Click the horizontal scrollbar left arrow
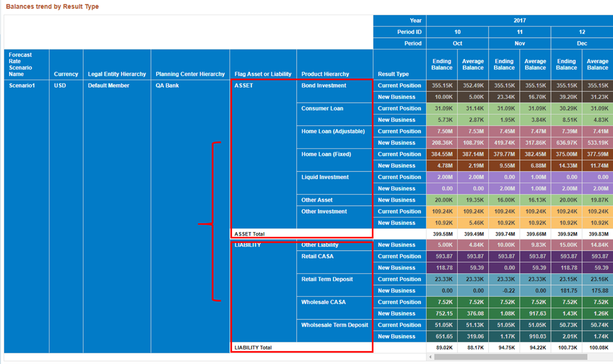This screenshot has height=364, width=613. pos(430,357)
